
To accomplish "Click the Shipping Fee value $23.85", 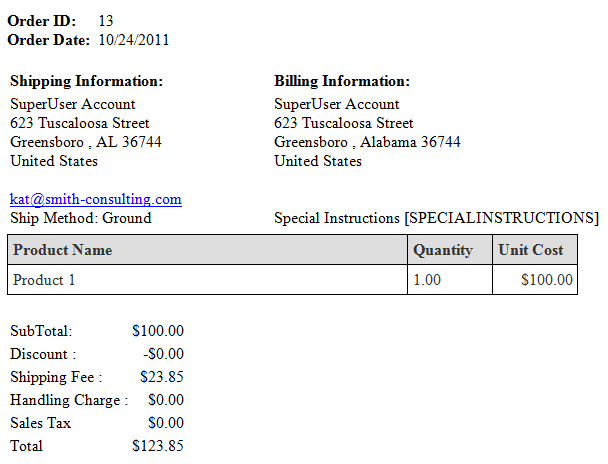I will [x=162, y=377].
